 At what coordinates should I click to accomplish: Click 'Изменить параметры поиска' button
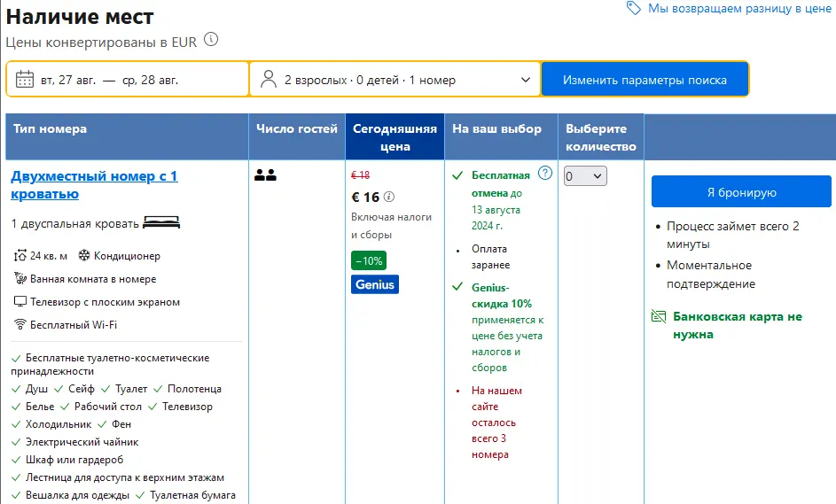[645, 80]
